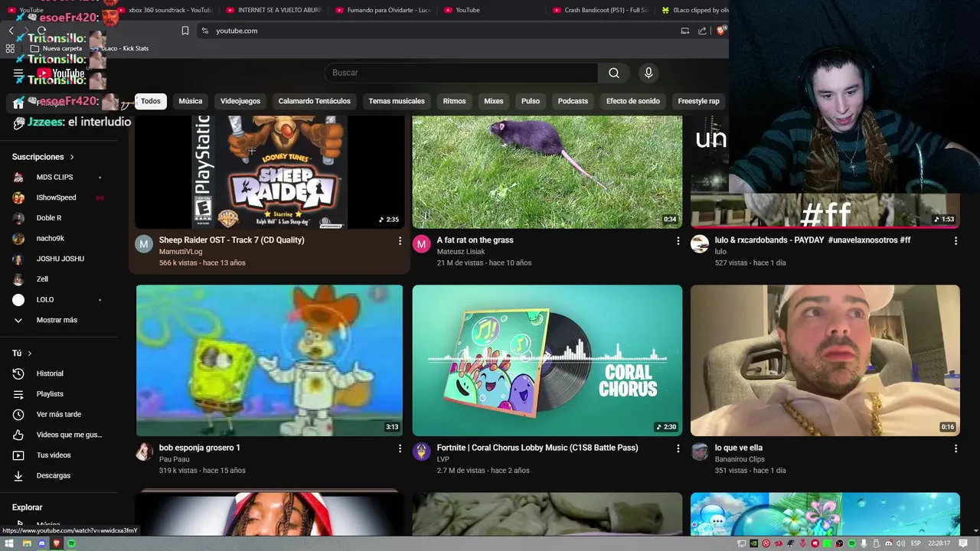Screen dimensions: 980x551
Task: Click the YouTube logo
Action: click(x=61, y=74)
